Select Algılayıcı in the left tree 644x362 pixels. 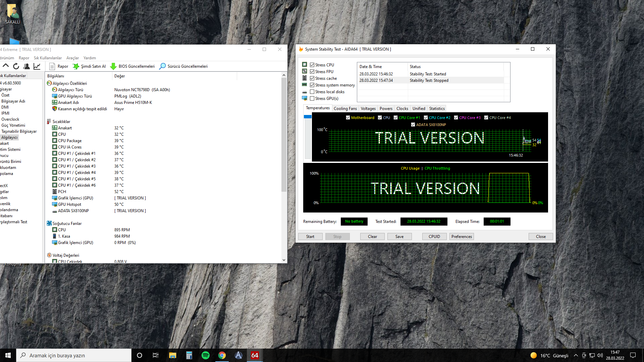pyautogui.click(x=9, y=137)
